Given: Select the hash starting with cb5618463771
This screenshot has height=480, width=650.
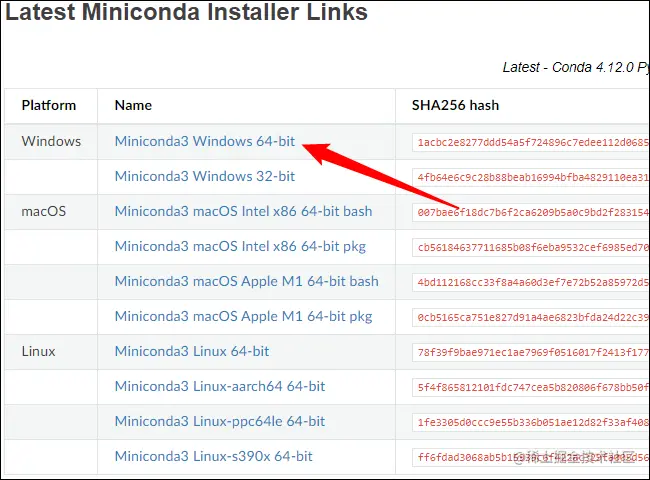Looking at the screenshot, I should tap(531, 247).
